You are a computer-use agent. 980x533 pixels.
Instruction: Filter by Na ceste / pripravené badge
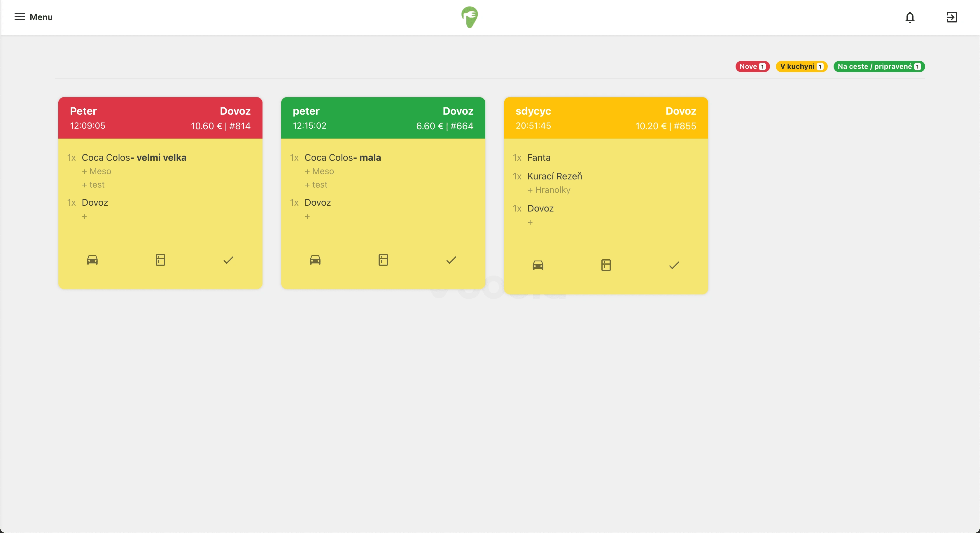(879, 67)
